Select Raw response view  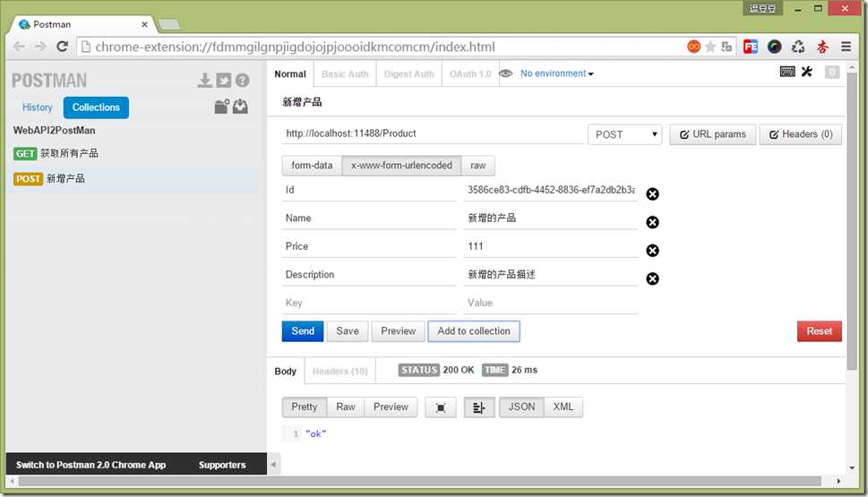click(x=346, y=407)
